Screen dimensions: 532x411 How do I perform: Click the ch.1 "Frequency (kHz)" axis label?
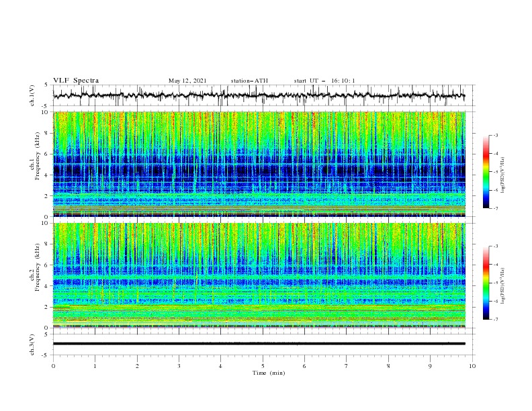coord(37,156)
